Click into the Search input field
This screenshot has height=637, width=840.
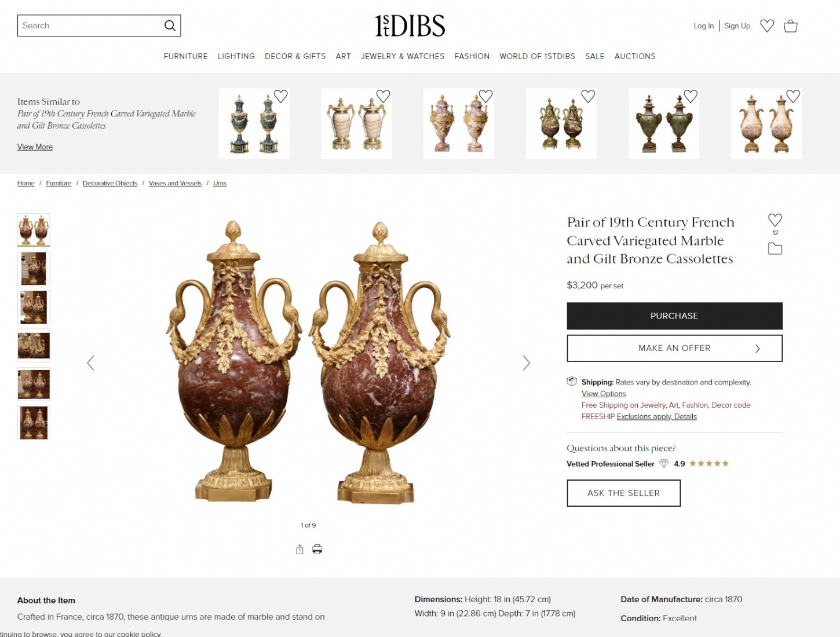90,25
